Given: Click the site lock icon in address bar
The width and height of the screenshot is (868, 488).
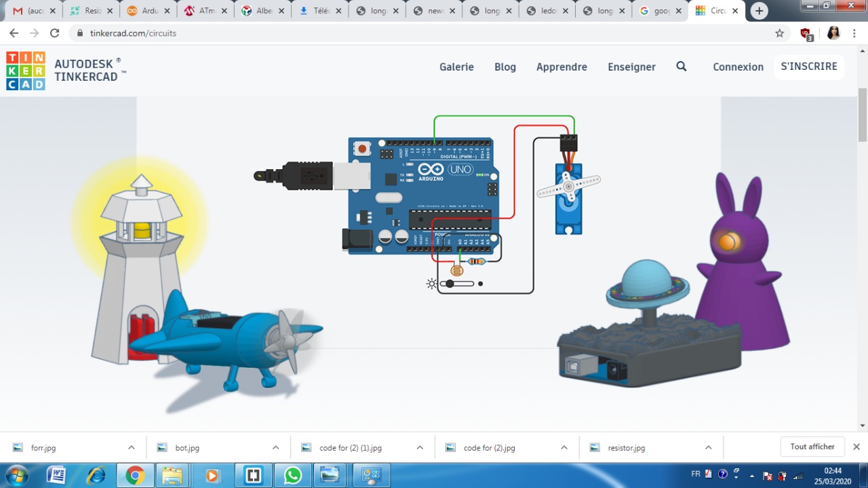Looking at the screenshot, I should tap(80, 33).
